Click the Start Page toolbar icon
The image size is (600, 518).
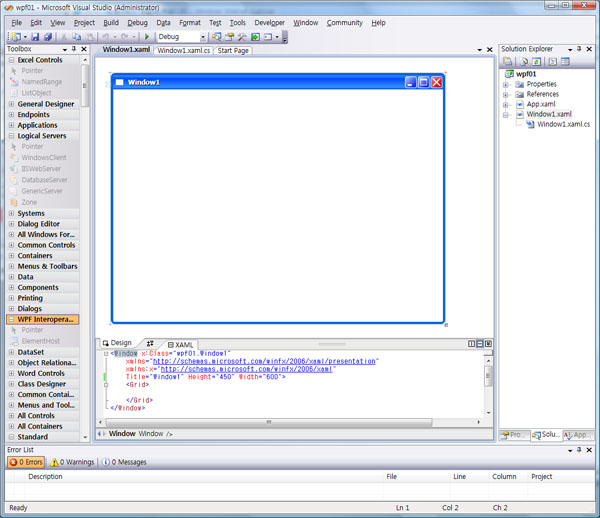pos(255,37)
